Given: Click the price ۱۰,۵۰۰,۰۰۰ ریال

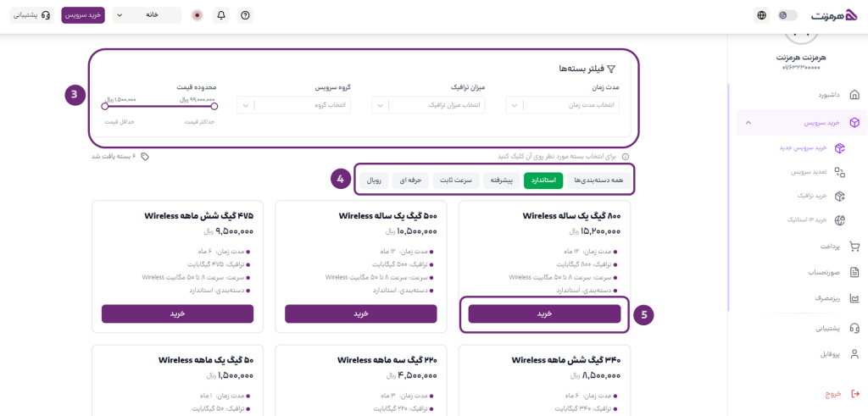Looking at the screenshot, I should [412, 231].
